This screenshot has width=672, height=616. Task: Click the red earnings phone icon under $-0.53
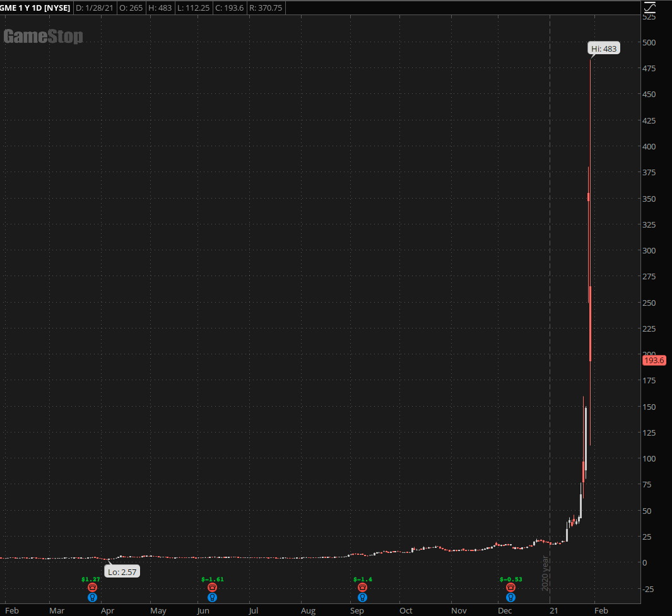pos(510,588)
